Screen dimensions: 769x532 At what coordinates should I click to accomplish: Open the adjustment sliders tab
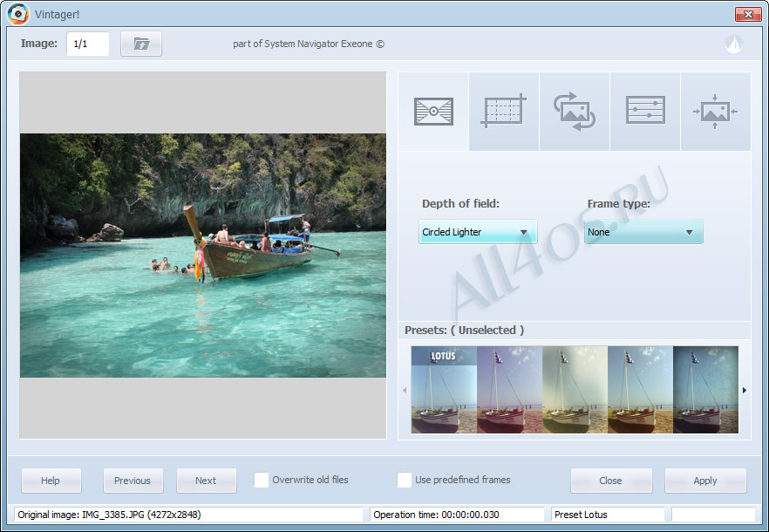(645, 110)
